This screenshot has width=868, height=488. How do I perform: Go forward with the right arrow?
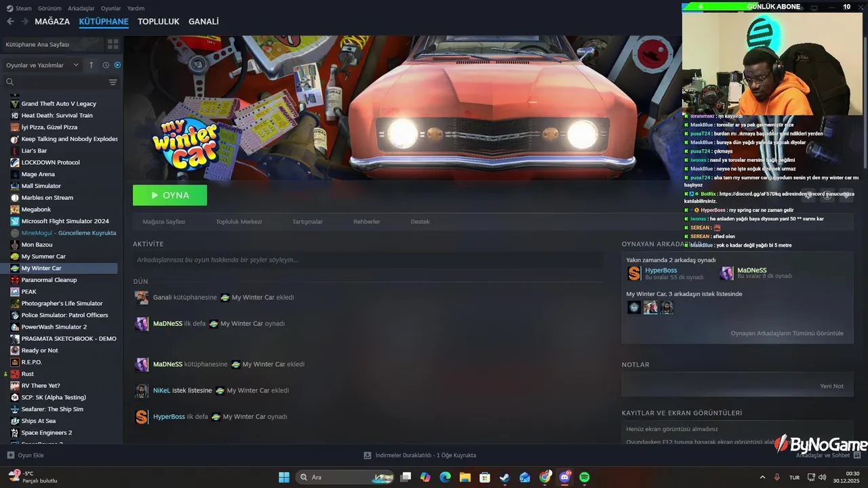tap(25, 22)
